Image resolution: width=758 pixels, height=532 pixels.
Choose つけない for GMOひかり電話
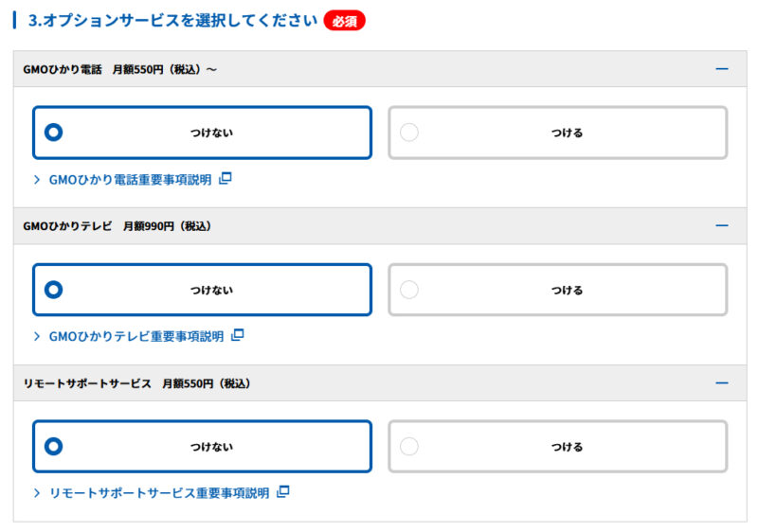[202, 133]
